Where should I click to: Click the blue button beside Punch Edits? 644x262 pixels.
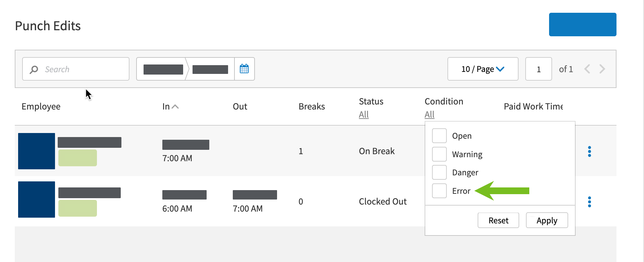(x=582, y=25)
